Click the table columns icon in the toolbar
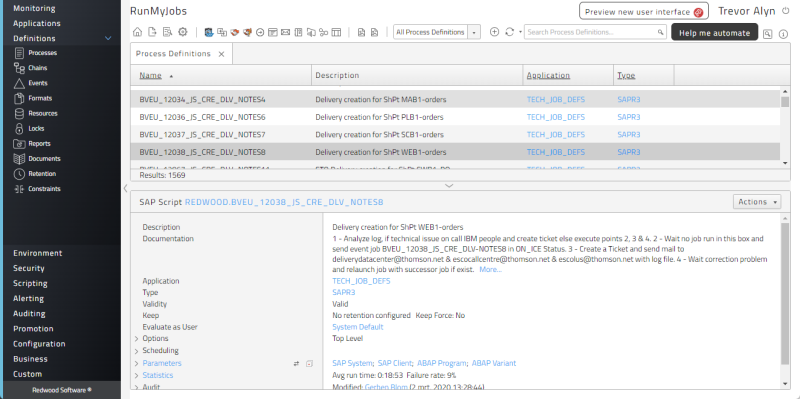 tap(336, 32)
